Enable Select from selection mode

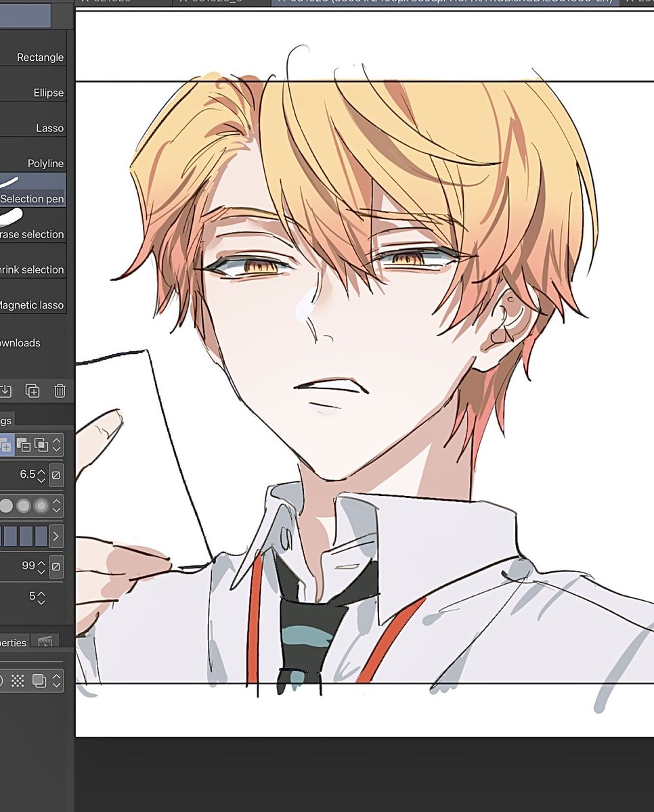[41, 445]
